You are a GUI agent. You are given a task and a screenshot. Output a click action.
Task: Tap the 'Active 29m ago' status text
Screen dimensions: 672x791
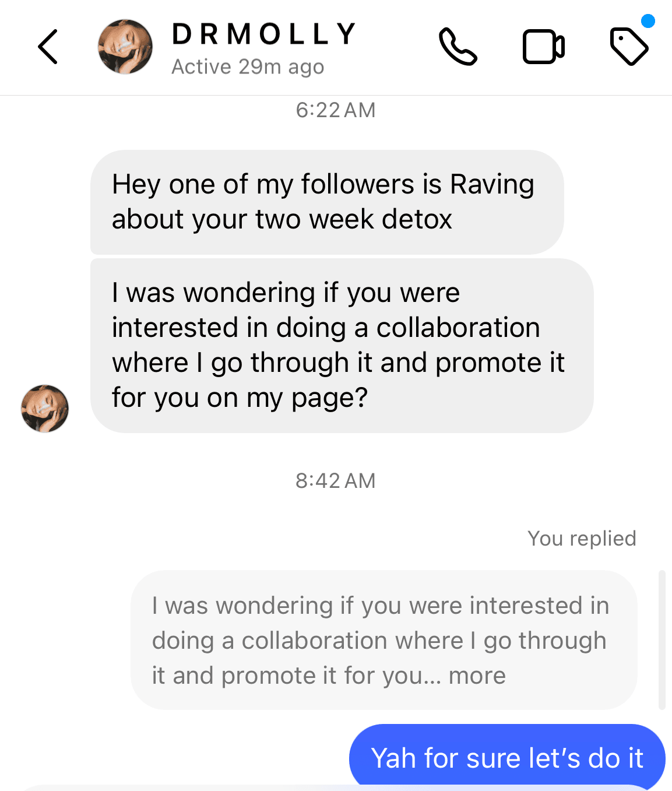pyautogui.click(x=248, y=67)
